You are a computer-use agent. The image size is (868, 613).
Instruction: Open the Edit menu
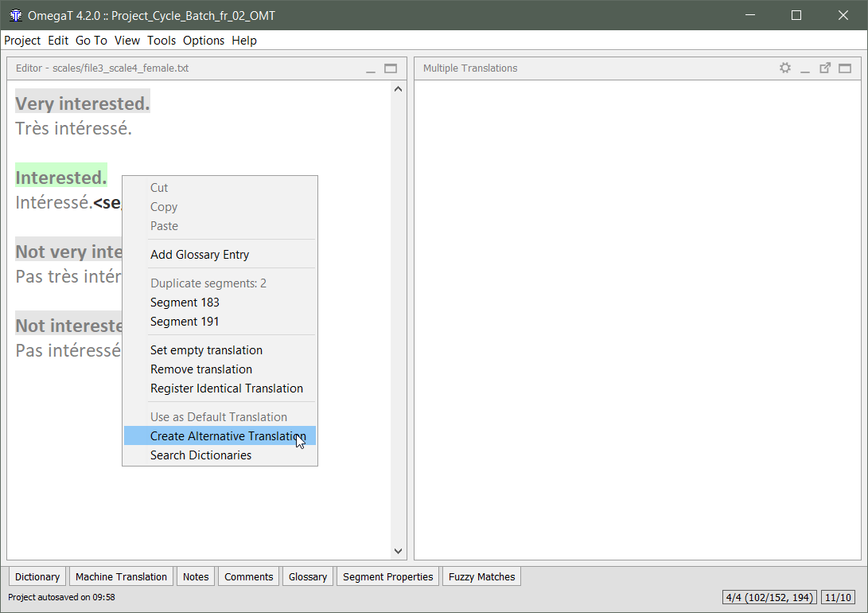click(58, 41)
